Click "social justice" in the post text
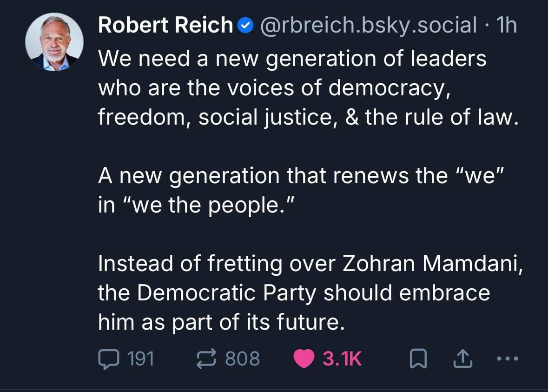This screenshot has height=392, width=548. pyautogui.click(x=263, y=118)
